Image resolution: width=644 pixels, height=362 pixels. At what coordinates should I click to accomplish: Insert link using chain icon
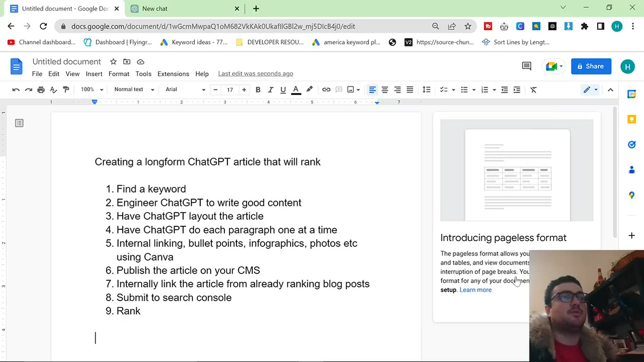point(326,89)
